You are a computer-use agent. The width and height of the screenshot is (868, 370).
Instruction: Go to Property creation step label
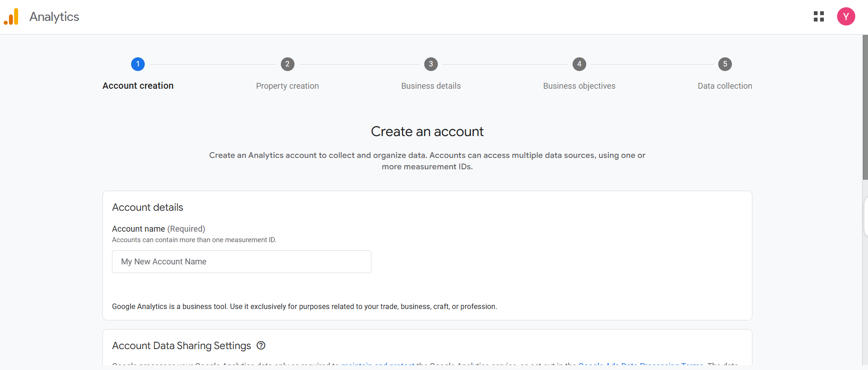287,86
